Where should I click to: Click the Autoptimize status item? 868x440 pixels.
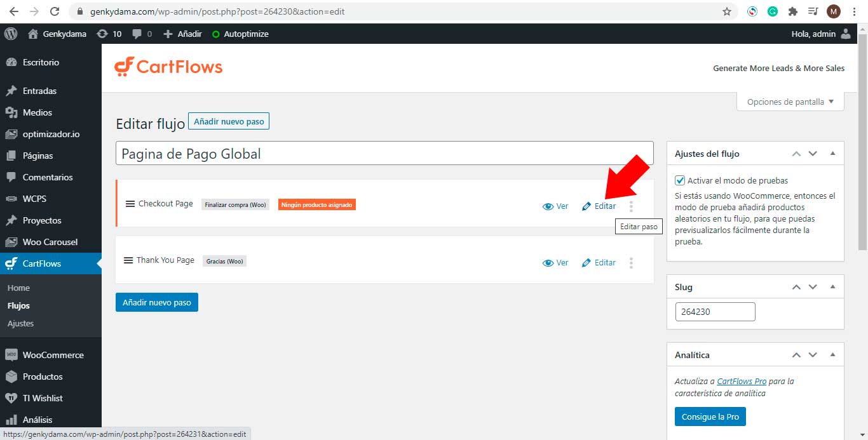(x=240, y=34)
